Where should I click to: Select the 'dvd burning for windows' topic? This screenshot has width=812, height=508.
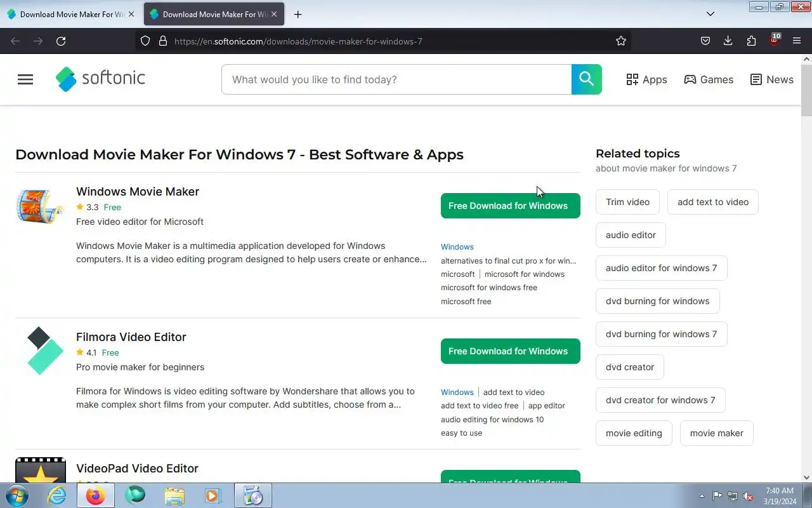(x=658, y=301)
